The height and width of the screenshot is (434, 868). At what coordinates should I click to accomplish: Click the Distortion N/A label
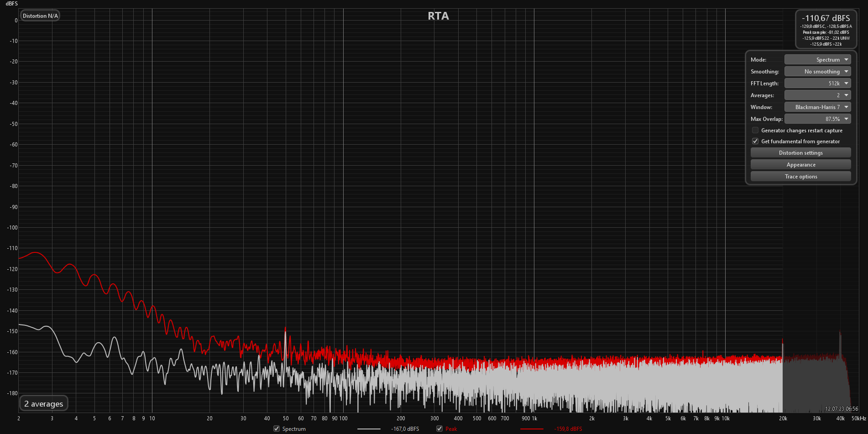pyautogui.click(x=40, y=16)
